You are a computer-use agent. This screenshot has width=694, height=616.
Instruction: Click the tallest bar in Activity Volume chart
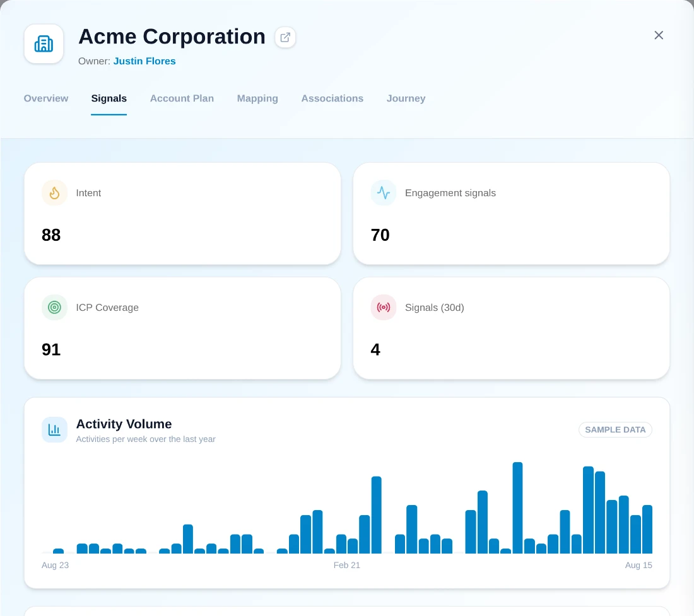click(x=517, y=508)
